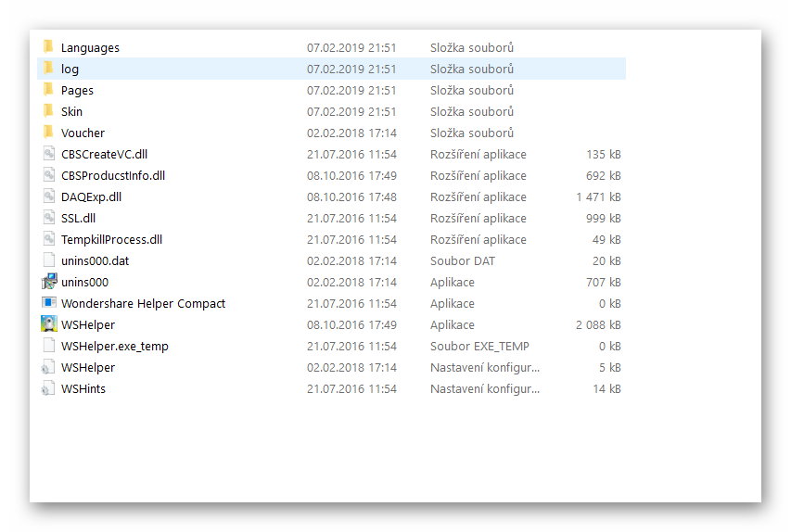791x532 pixels.
Task: Select the CBSProducstInfo.dll file name
Action: point(113,175)
